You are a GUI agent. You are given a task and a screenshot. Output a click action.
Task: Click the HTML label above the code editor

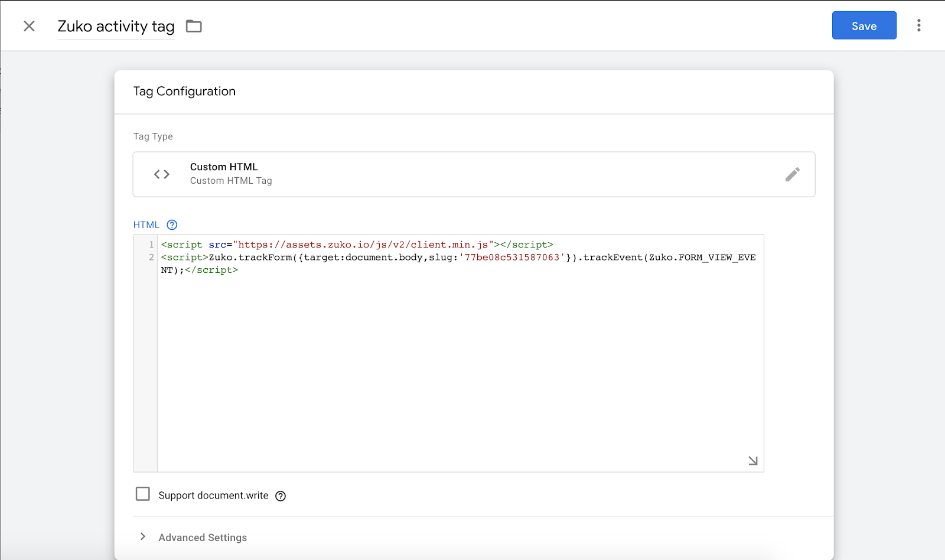[145, 224]
